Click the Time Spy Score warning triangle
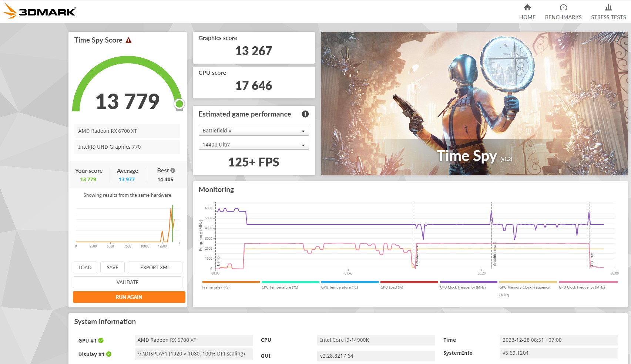Viewport: 631px width, 364px height. tap(128, 40)
